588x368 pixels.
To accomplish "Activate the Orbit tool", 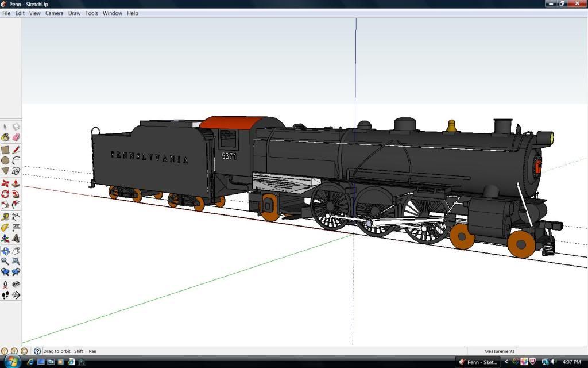I will pyautogui.click(x=5, y=251).
